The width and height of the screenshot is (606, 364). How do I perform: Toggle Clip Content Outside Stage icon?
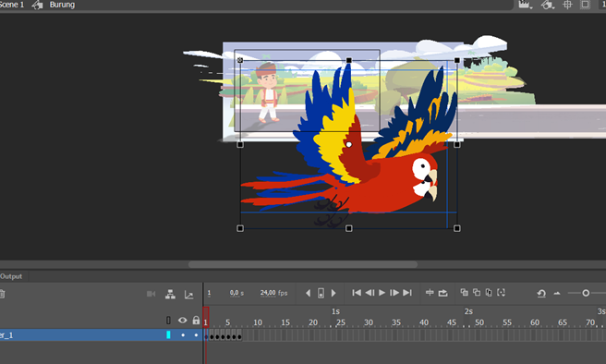point(585,5)
